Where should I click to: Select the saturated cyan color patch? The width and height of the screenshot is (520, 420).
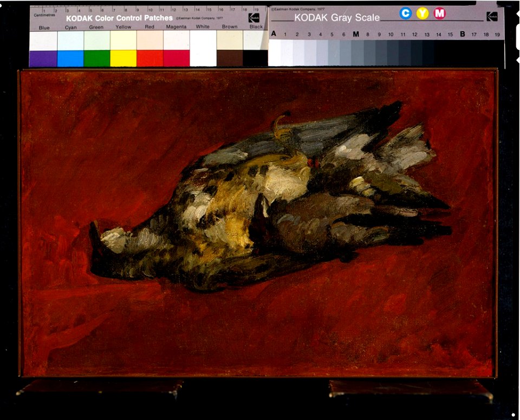tap(70, 58)
